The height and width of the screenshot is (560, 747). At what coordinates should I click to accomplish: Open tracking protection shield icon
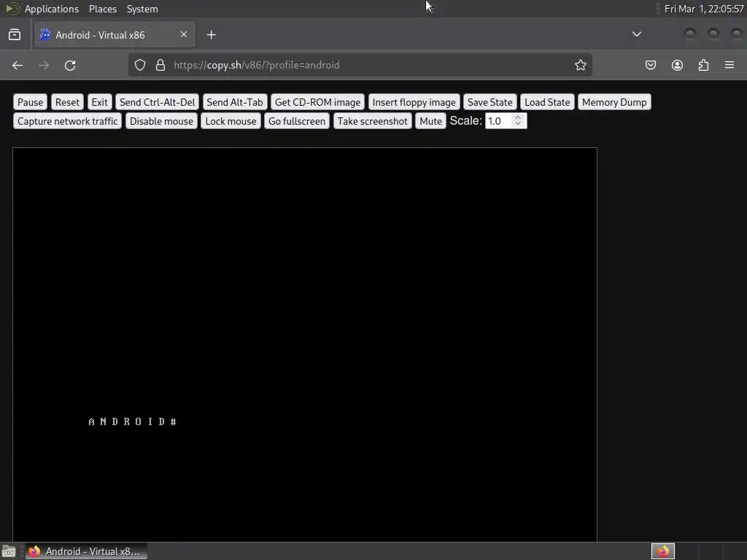[139, 65]
